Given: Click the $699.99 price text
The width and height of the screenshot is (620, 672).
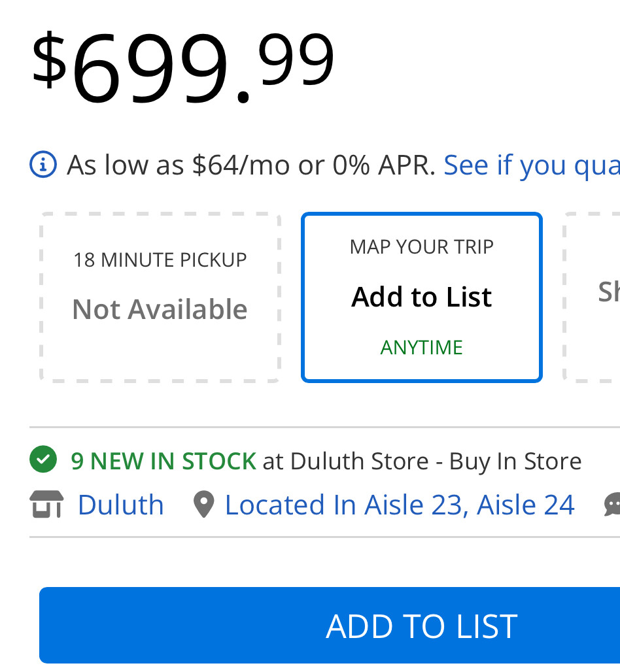Looking at the screenshot, I should 183,67.
